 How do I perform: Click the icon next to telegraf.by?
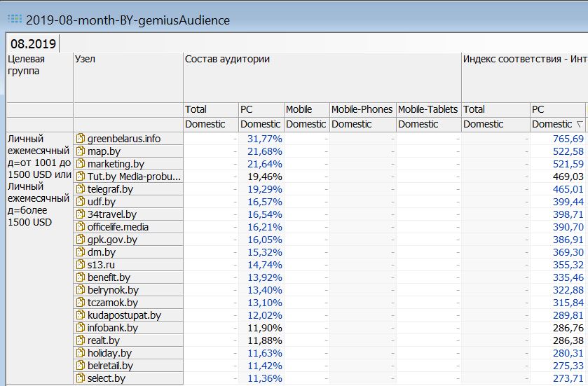point(81,189)
